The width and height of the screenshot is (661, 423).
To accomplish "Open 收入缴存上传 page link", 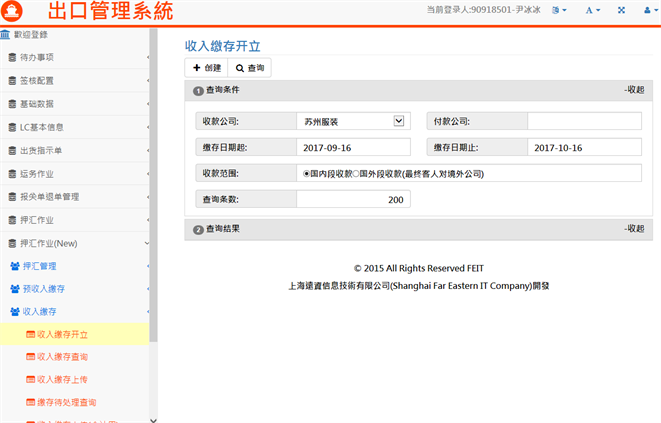I will (62, 380).
